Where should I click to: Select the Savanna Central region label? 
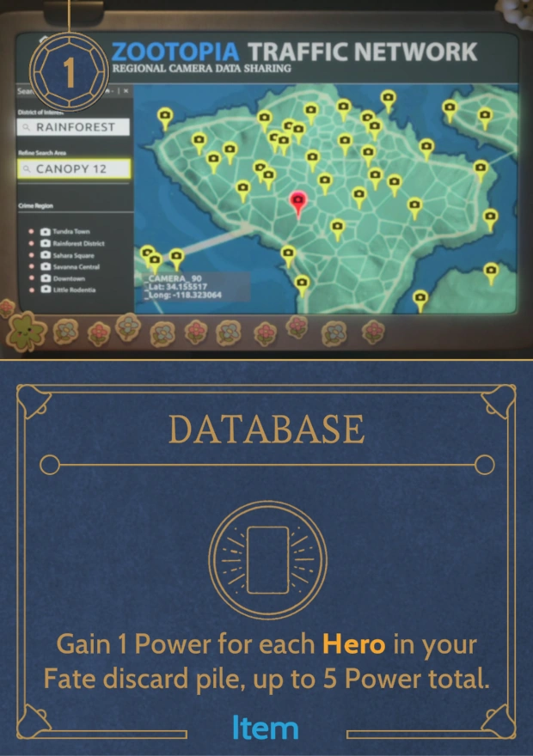77,266
